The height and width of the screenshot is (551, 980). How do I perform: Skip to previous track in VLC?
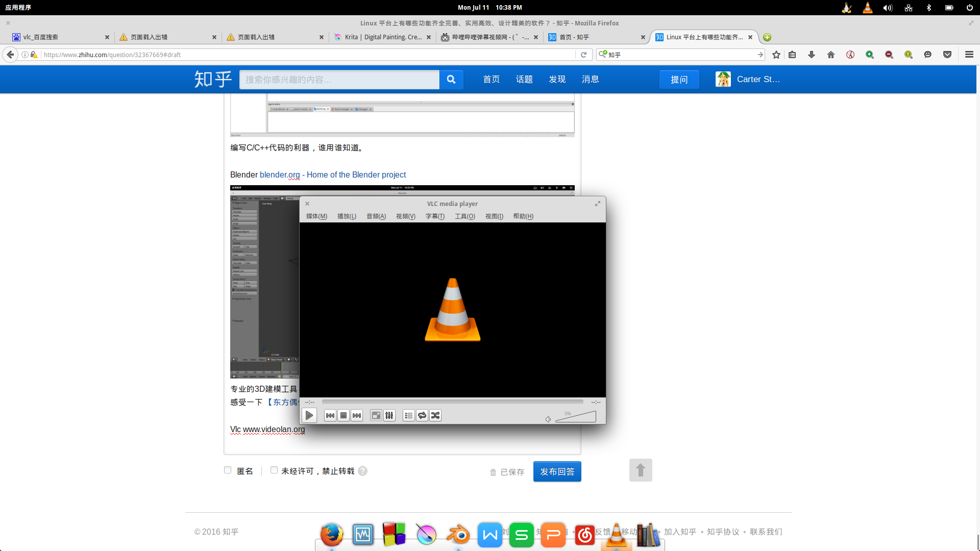(330, 415)
